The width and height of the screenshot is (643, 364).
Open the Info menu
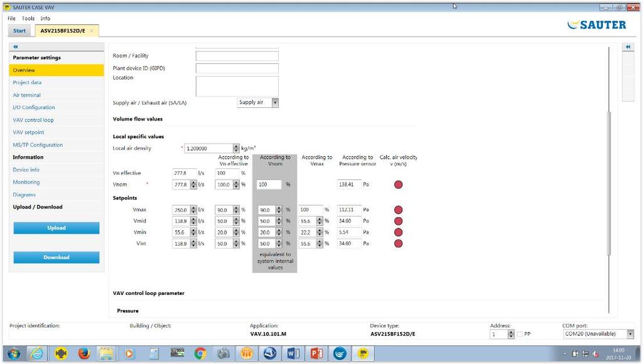pos(45,18)
